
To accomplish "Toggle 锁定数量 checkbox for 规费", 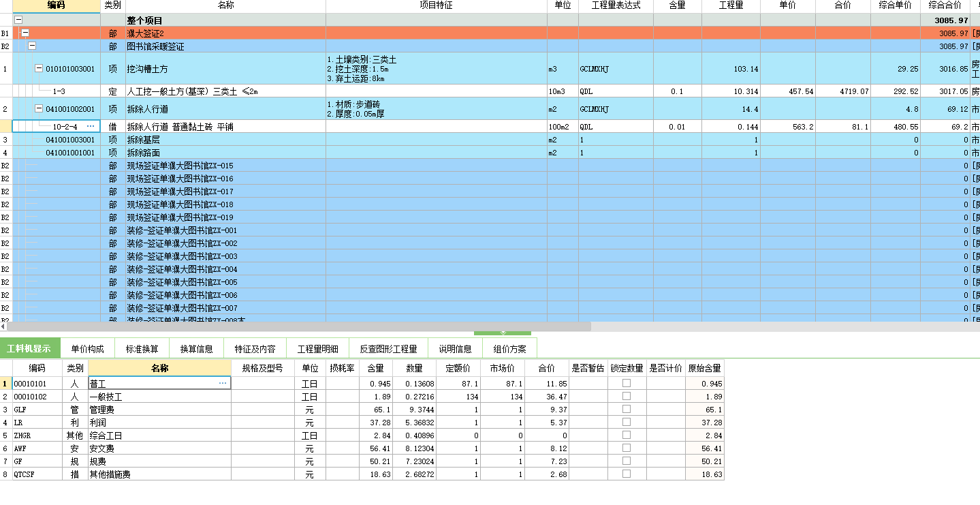I will 627,461.
